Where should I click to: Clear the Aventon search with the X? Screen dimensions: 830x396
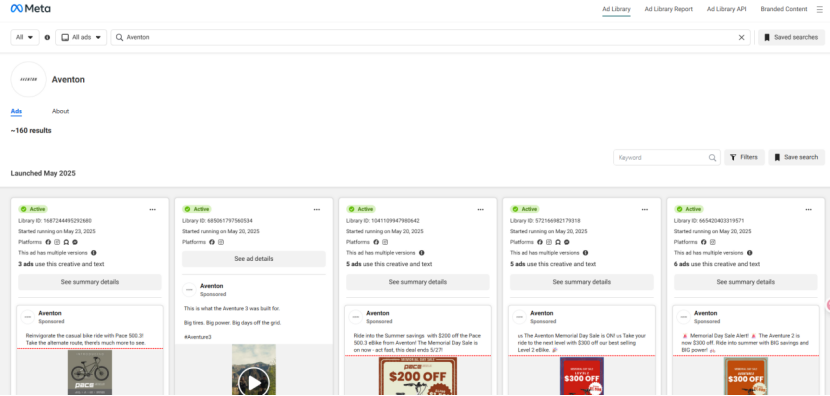[x=741, y=38]
